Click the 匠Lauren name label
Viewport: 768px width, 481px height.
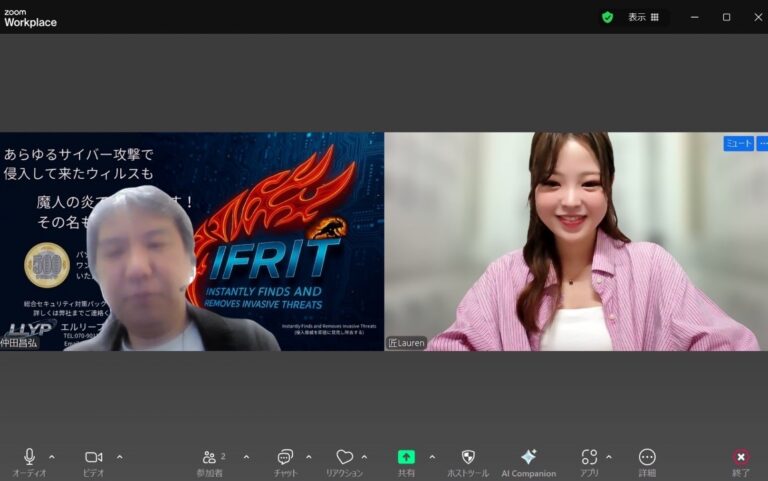tap(406, 343)
